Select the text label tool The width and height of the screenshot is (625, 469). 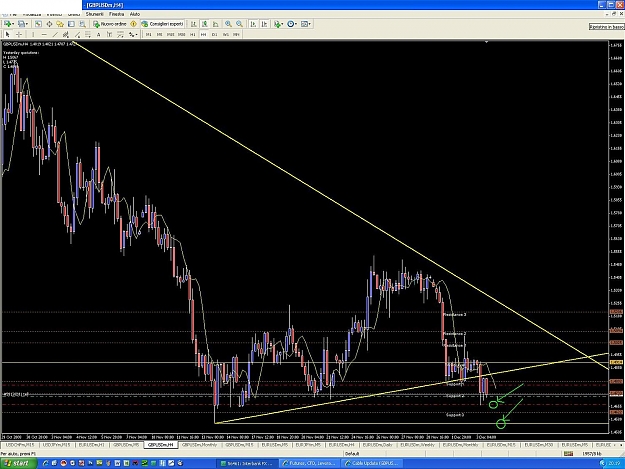click(109, 34)
